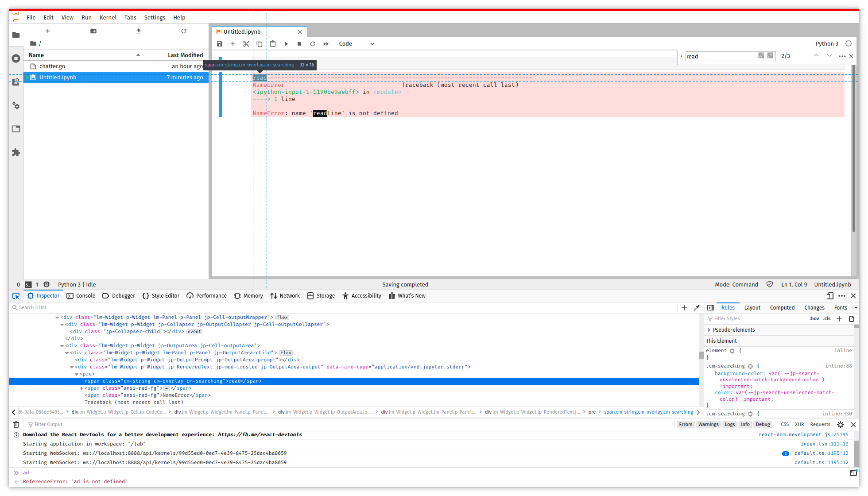
Task: Toggle match case in the notebook search bar
Action: tap(761, 55)
